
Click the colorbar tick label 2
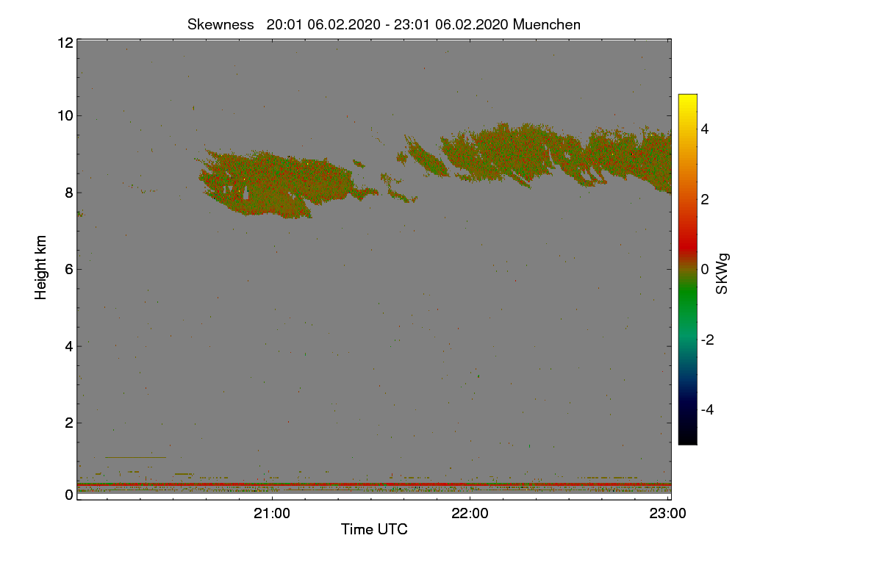(x=706, y=199)
